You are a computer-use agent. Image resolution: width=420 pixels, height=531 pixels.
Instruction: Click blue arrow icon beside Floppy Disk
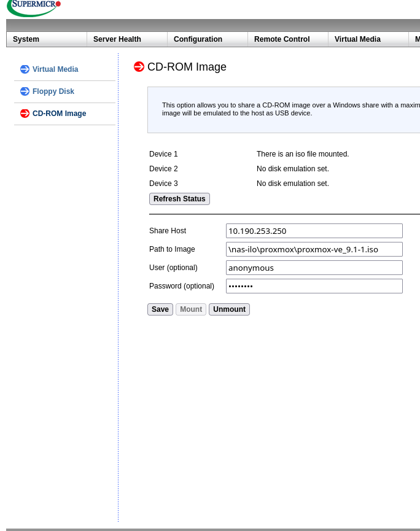[x=25, y=91]
